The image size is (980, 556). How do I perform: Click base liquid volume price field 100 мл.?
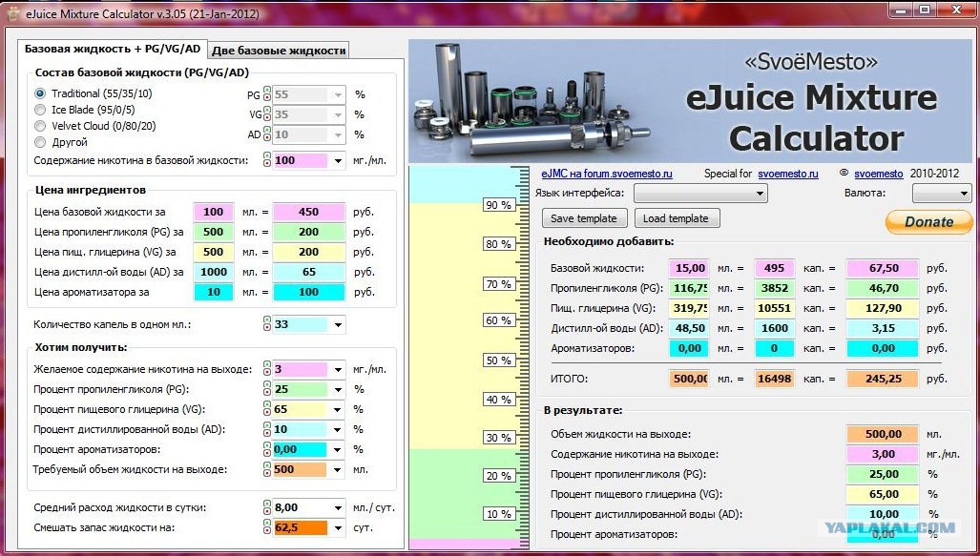(213, 212)
